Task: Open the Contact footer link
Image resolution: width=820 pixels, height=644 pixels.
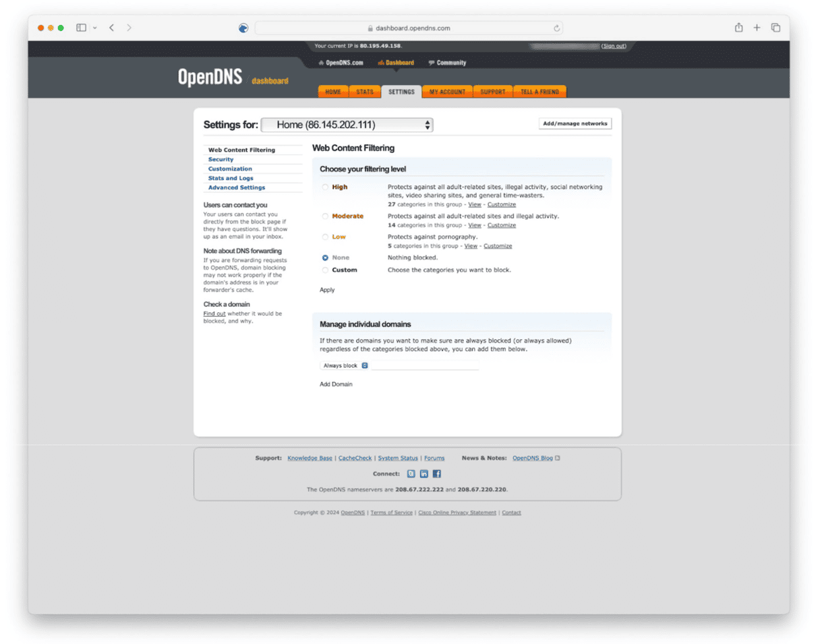Action: click(511, 513)
